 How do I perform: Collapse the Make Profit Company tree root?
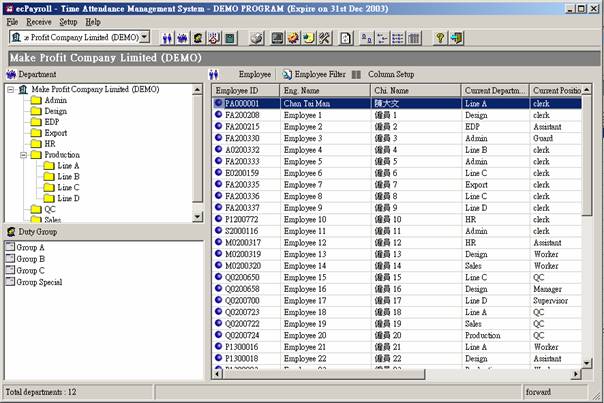click(x=11, y=89)
